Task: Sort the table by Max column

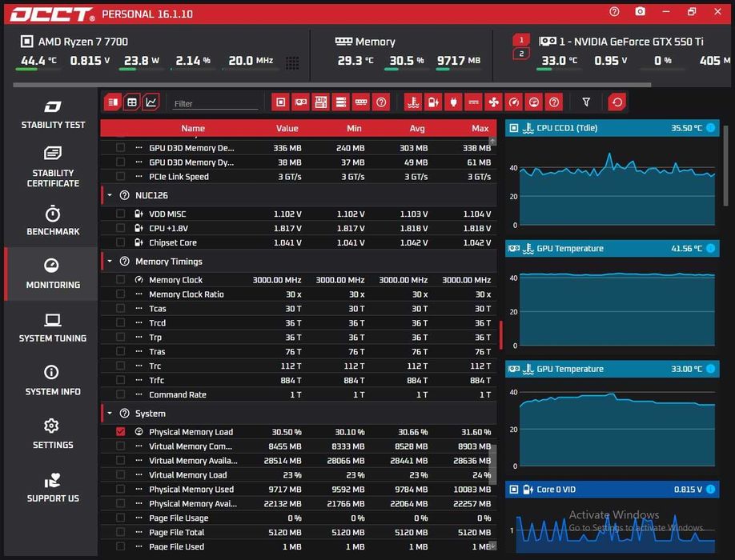Action: click(480, 128)
